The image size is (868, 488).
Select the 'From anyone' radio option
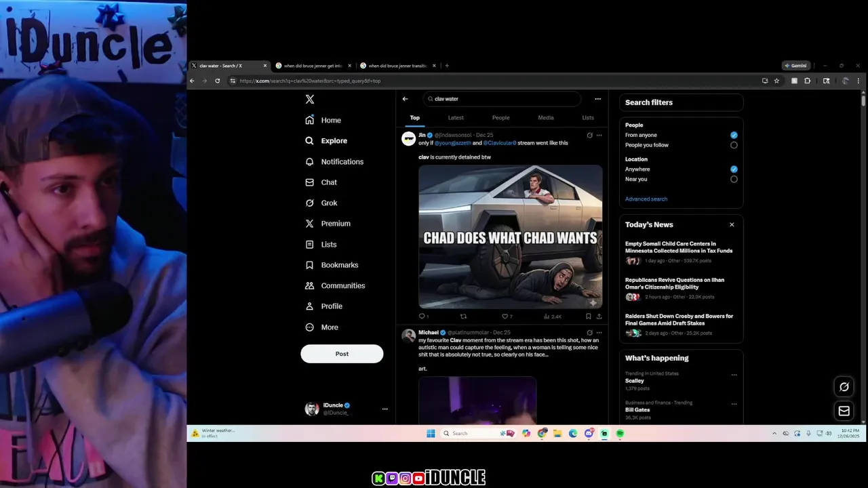pyautogui.click(x=734, y=135)
